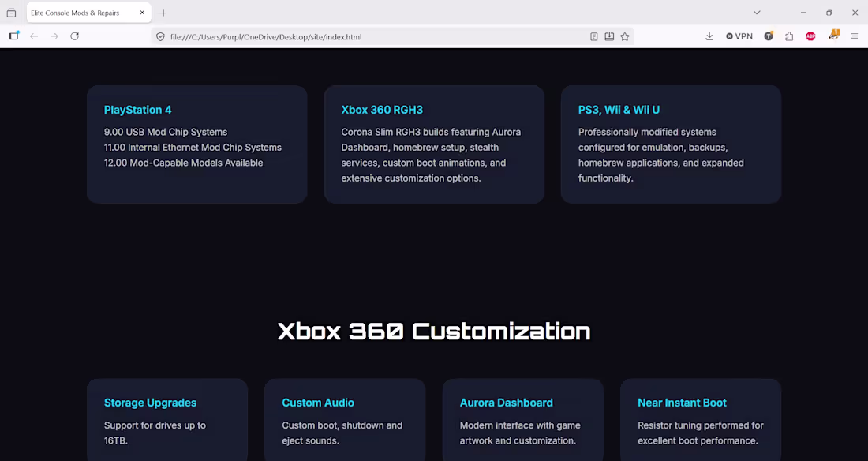
Task: Click Custom boot, shutdown and eject sounds text
Action: coord(342,433)
